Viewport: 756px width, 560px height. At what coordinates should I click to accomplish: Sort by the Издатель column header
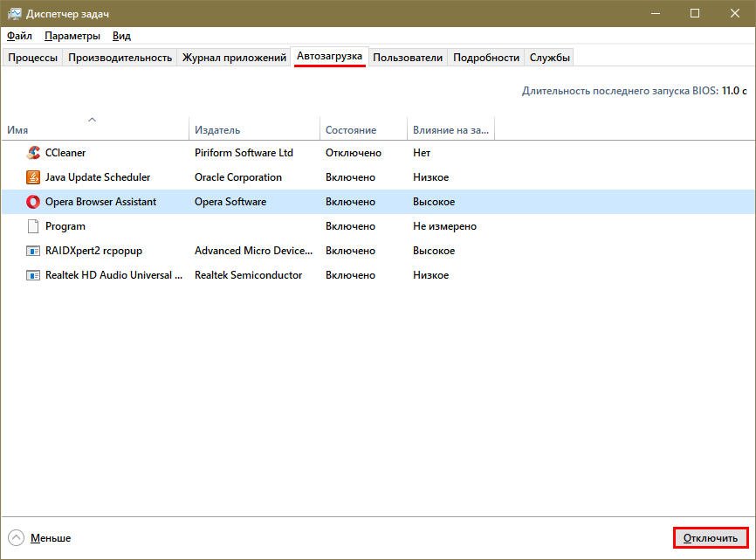pyautogui.click(x=254, y=130)
